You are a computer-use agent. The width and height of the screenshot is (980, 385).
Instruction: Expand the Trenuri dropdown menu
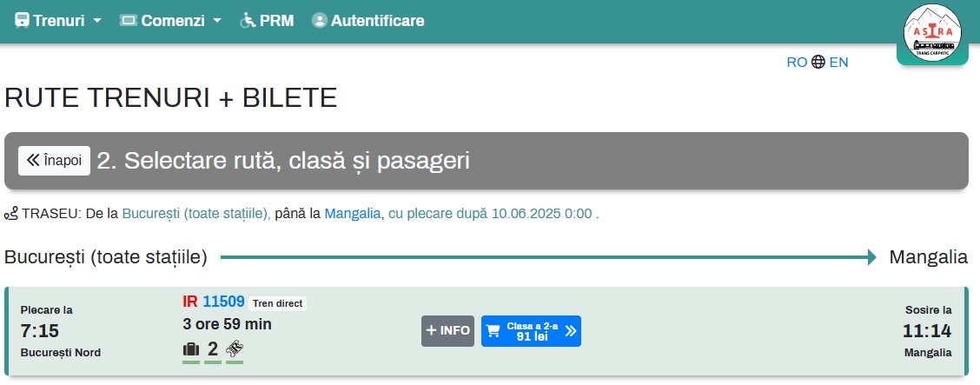click(59, 20)
